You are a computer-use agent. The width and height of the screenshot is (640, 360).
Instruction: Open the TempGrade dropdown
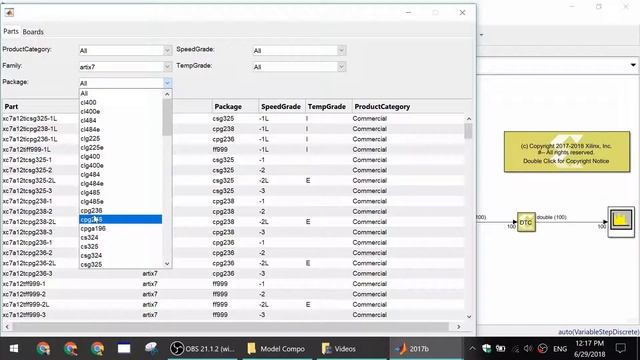pos(341,67)
